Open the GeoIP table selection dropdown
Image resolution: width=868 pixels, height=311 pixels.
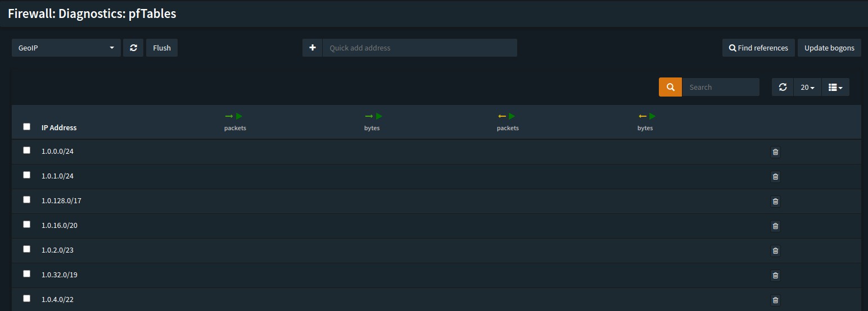pyautogui.click(x=66, y=48)
